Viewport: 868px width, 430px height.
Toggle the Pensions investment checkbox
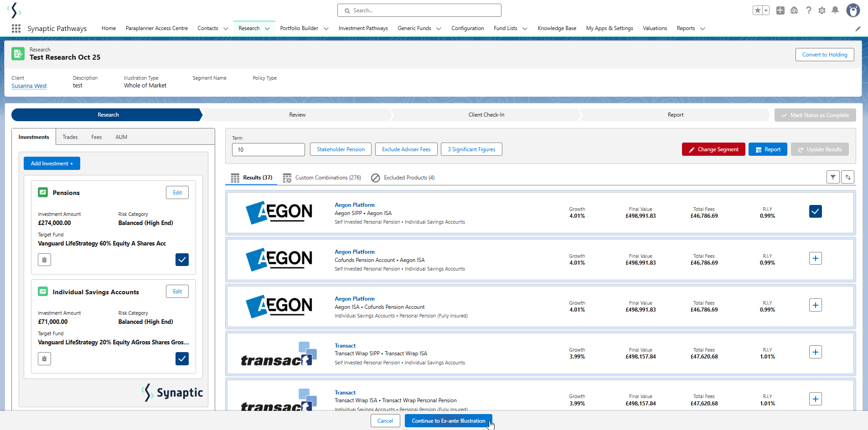pos(182,260)
